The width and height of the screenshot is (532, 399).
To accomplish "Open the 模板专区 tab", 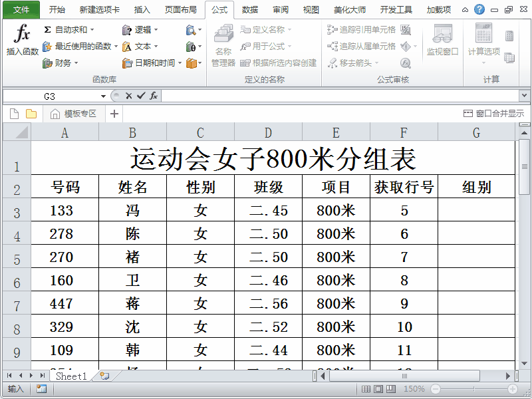I will (74, 114).
